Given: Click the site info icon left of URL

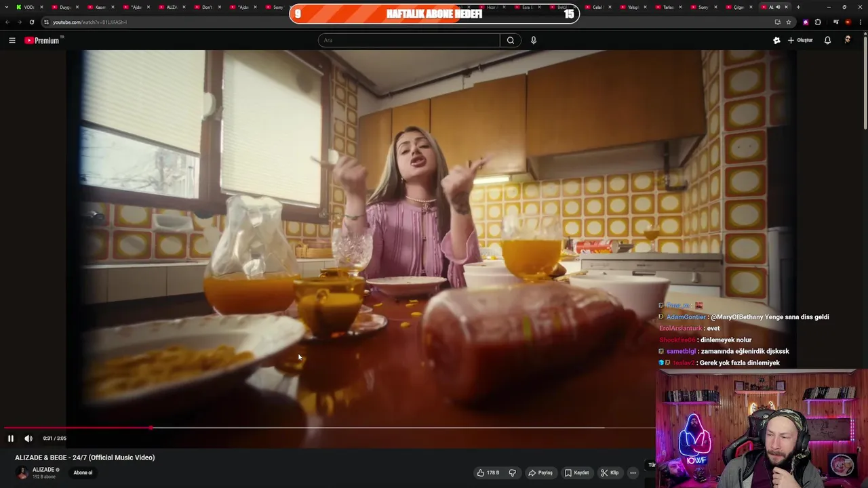Looking at the screenshot, I should [46, 22].
